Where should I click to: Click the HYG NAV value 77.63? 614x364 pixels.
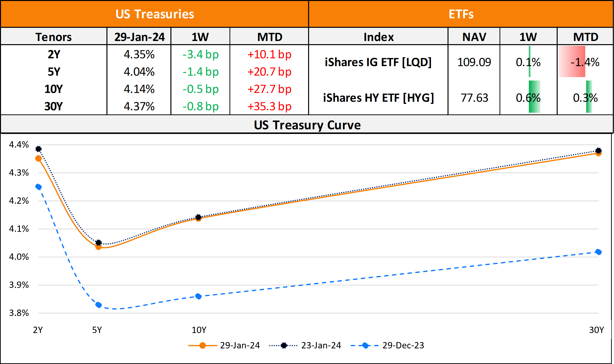point(474,98)
